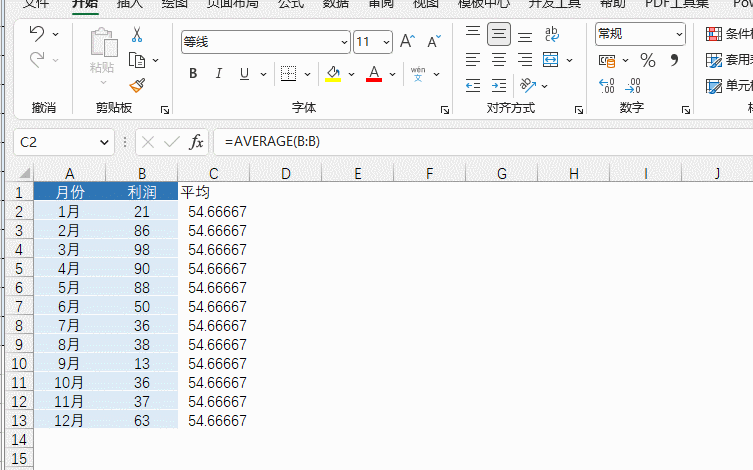This screenshot has height=470, width=753.
Task: Toggle middle vertical alignment
Action: (499, 34)
